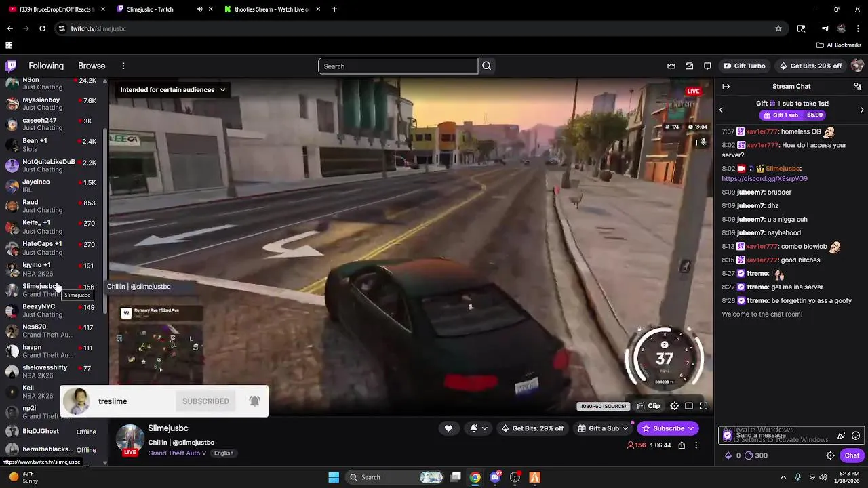Open the three-dot menu beside Browse
This screenshot has height=488, width=868.
[123, 66]
